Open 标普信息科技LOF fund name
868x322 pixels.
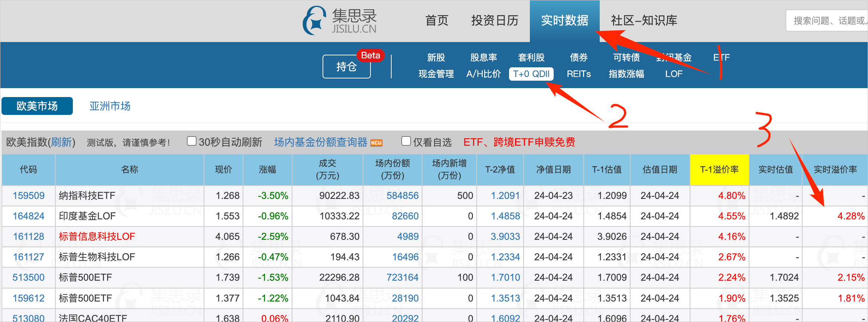pyautogui.click(x=97, y=236)
